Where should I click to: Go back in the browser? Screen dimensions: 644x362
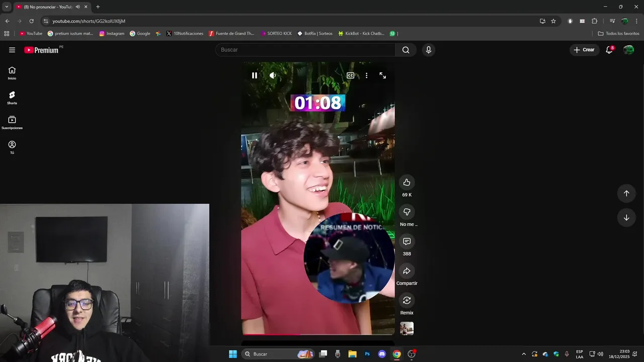tap(7, 21)
